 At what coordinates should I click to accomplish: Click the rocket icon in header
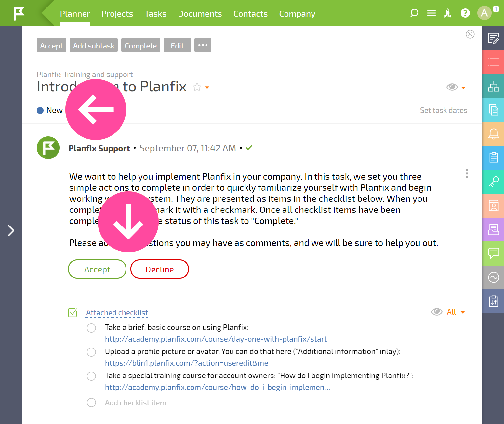point(448,13)
